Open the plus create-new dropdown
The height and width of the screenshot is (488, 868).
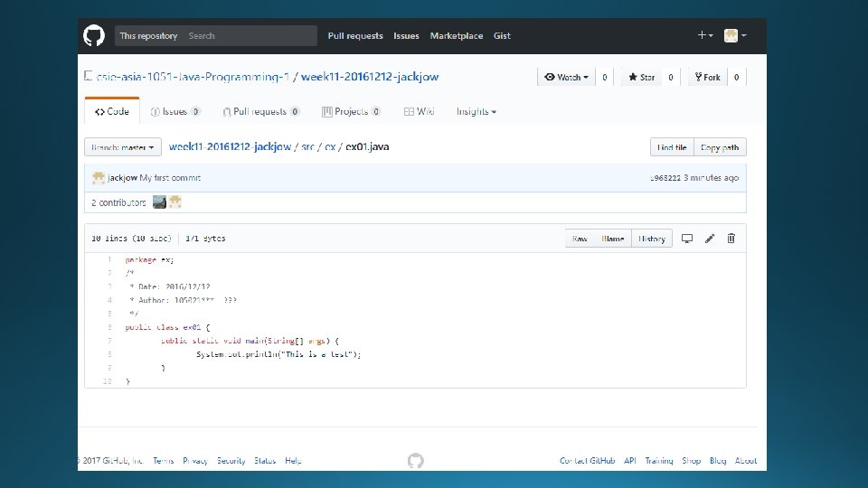tap(704, 35)
